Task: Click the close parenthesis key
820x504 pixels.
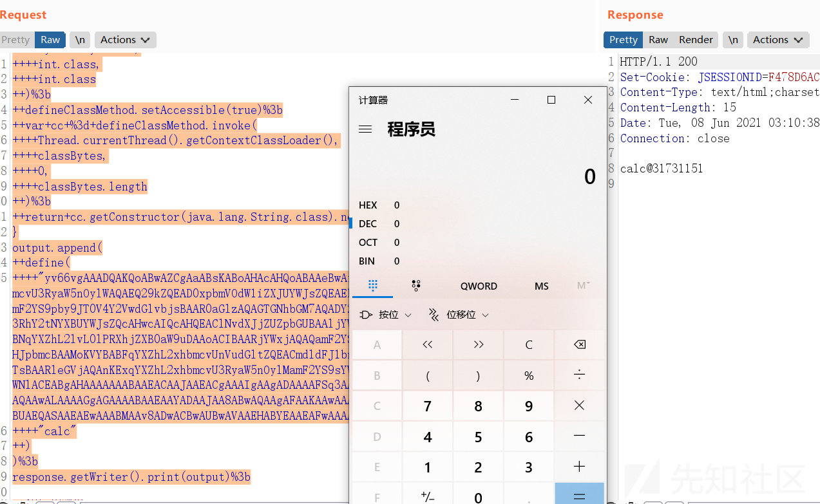Action: click(x=478, y=375)
